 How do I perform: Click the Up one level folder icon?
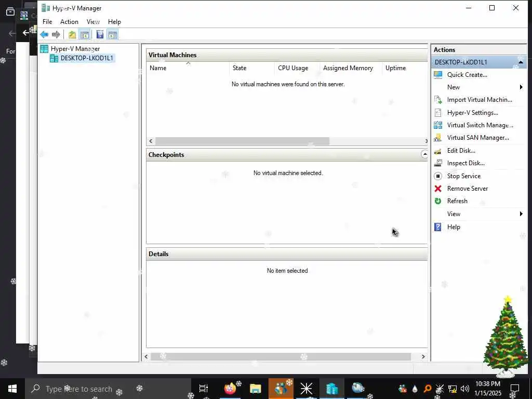[x=72, y=34]
